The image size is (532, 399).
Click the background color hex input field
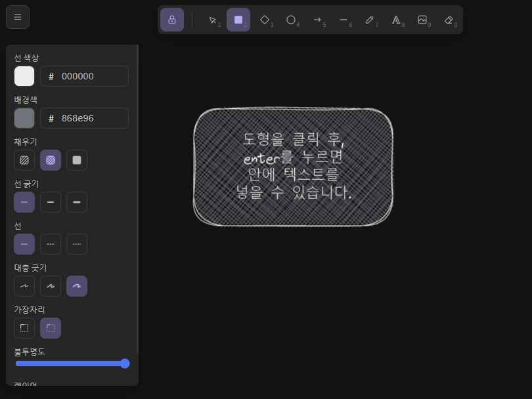84,118
